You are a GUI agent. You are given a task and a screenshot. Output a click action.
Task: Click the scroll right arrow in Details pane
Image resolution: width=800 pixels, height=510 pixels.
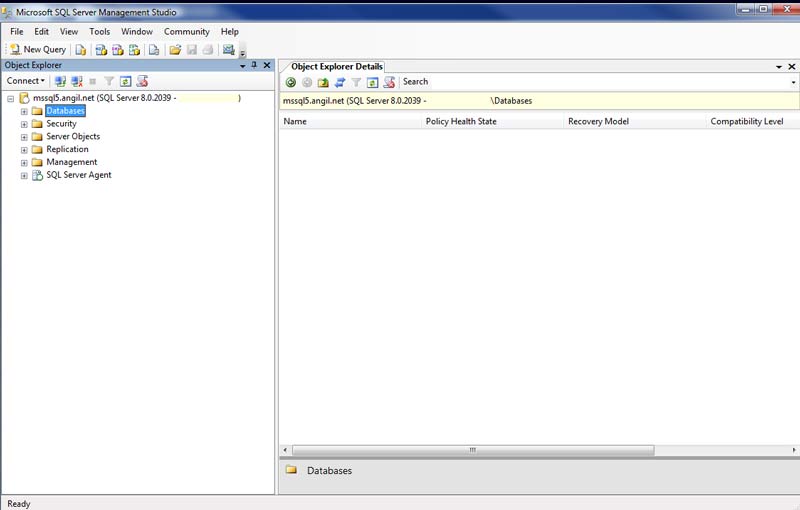(794, 450)
